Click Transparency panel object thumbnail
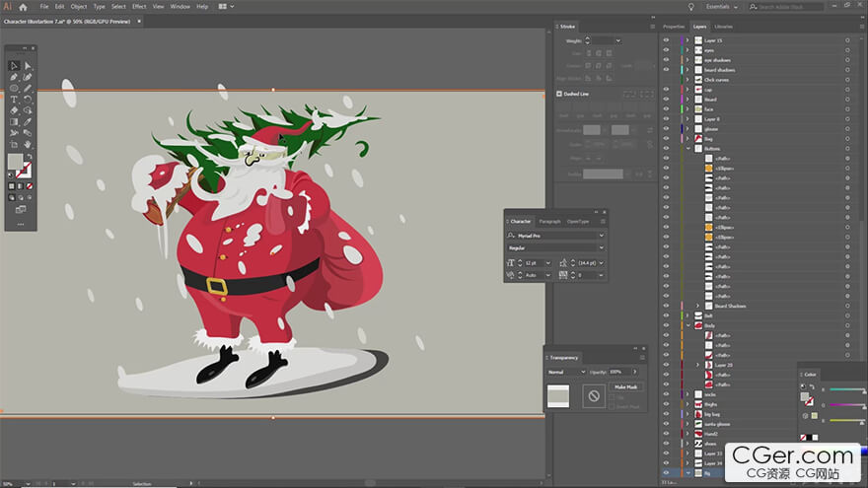 click(x=558, y=396)
